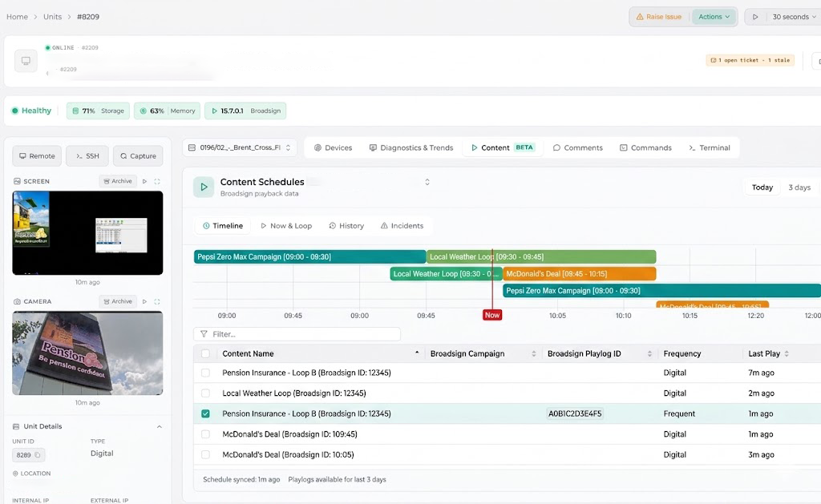Image resolution: width=821 pixels, height=504 pixels.
Task: Click the play icon beside 30 seconds
Action: [755, 17]
